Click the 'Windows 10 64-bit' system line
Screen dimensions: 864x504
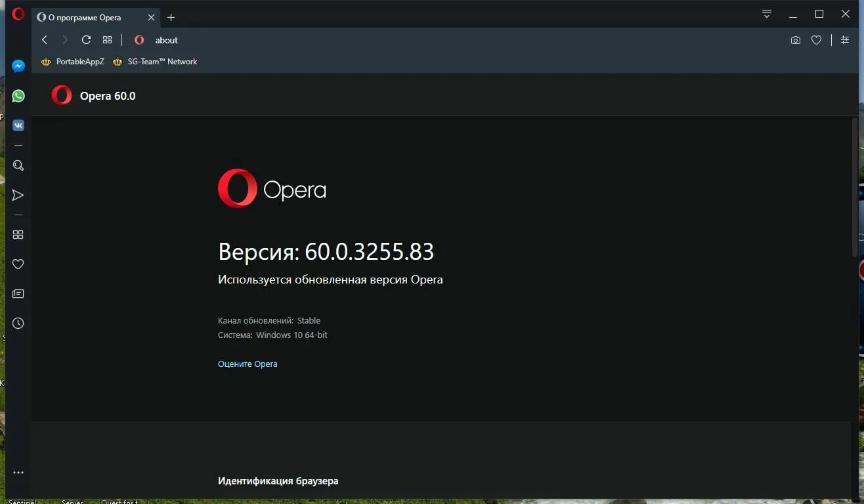click(272, 335)
